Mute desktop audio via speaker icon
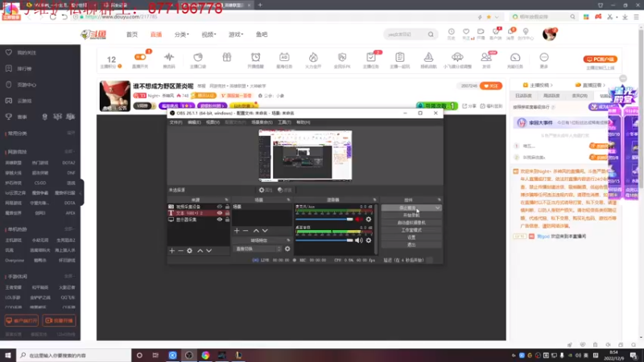 [358, 241]
